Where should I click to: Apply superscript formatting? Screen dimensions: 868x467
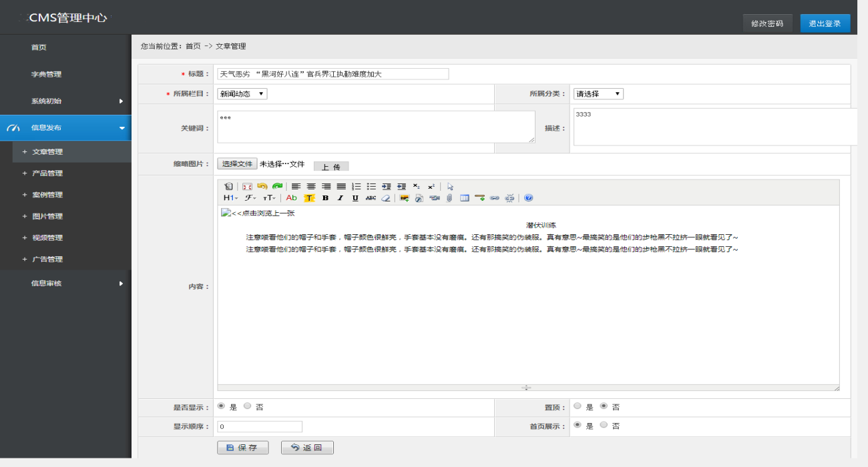431,186
